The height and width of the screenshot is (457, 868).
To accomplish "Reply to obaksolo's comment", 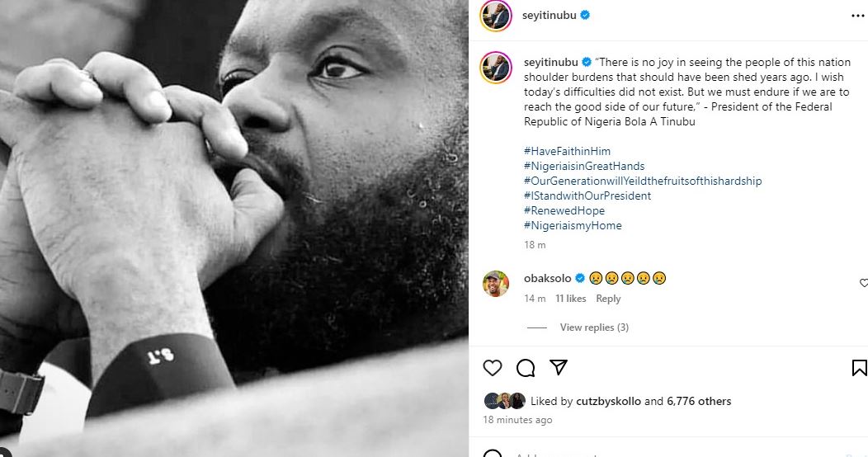I will 608,299.
